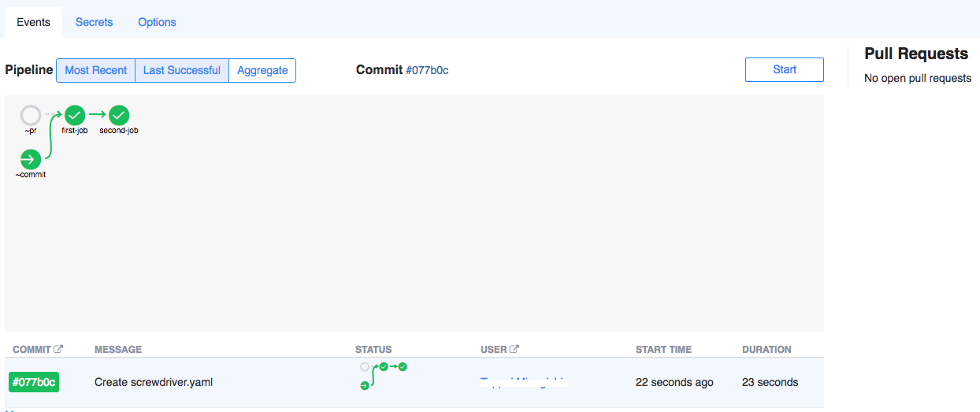Select the Last Successful pipeline view
This screenshot has height=412, width=980.
(182, 70)
